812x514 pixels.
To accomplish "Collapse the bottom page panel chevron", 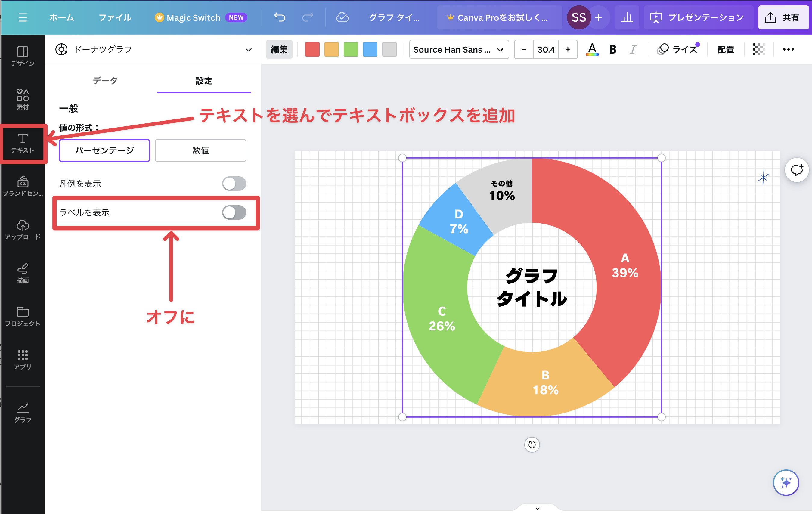I will [x=537, y=508].
